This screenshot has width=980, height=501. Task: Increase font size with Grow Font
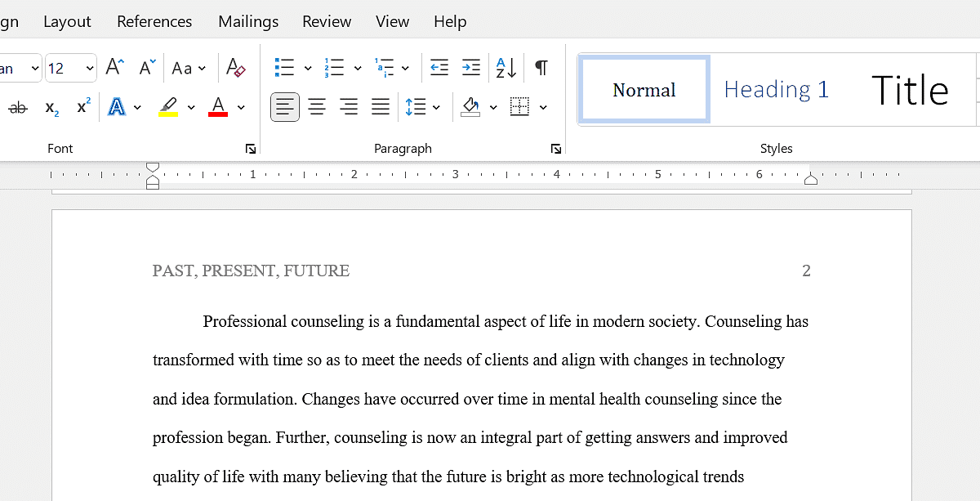[115, 68]
